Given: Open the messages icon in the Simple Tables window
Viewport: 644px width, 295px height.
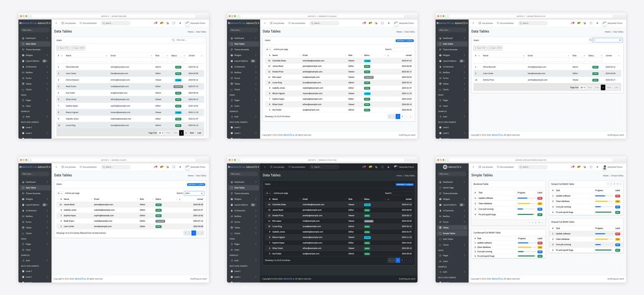Looking at the screenshot, I should pyautogui.click(x=572, y=167).
